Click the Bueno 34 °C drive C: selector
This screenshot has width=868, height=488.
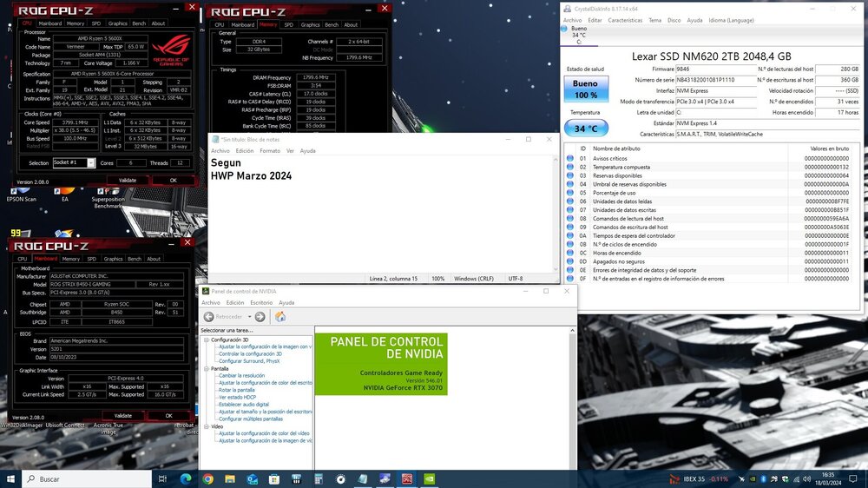575,35
